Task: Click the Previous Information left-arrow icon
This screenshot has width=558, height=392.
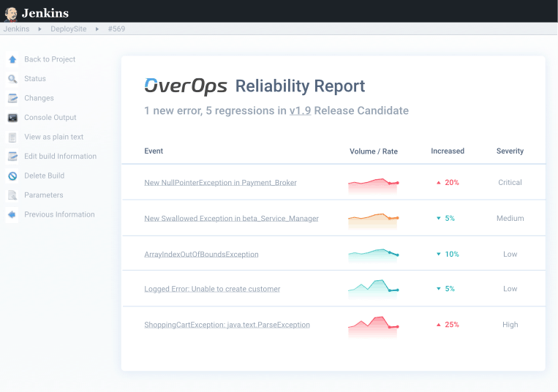Action: click(12, 214)
